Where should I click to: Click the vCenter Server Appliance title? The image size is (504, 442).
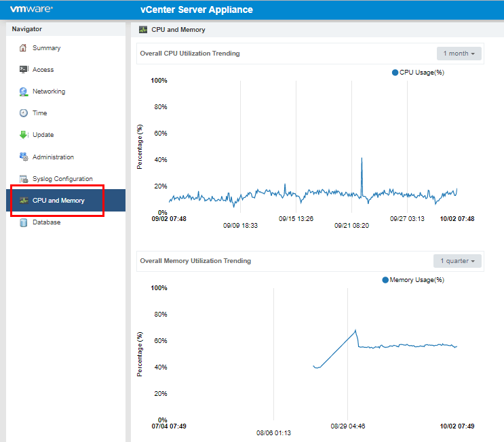196,10
